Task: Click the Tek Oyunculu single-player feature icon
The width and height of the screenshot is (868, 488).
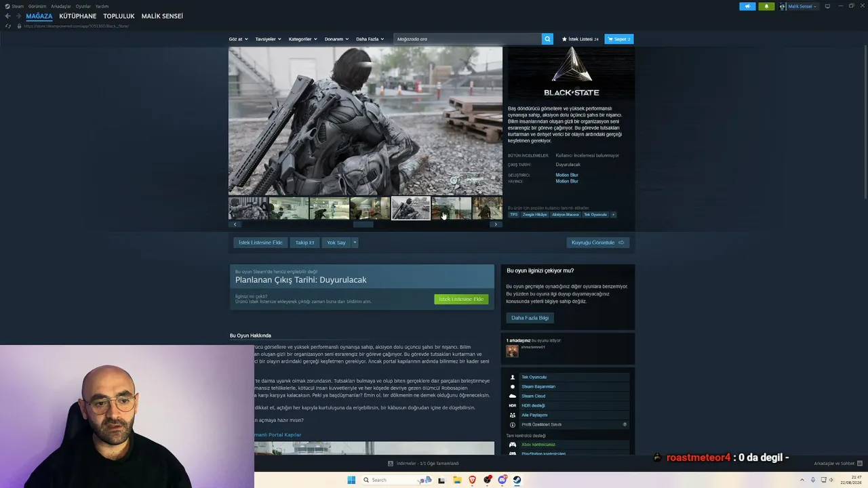Action: pos(513,377)
